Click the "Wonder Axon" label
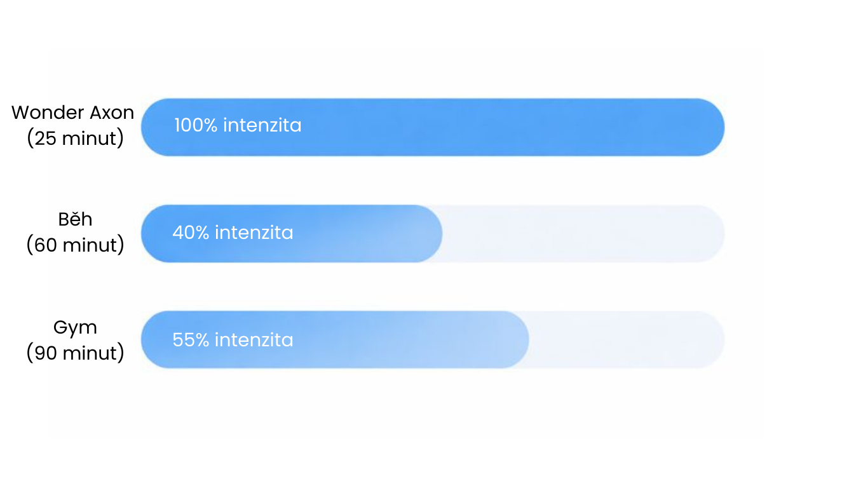The width and height of the screenshot is (868, 488). [x=73, y=112]
